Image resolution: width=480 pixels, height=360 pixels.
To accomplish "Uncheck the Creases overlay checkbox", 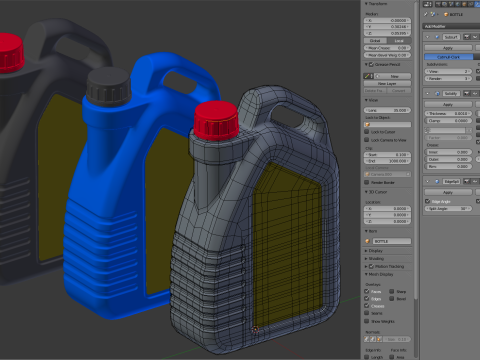I will (367, 306).
